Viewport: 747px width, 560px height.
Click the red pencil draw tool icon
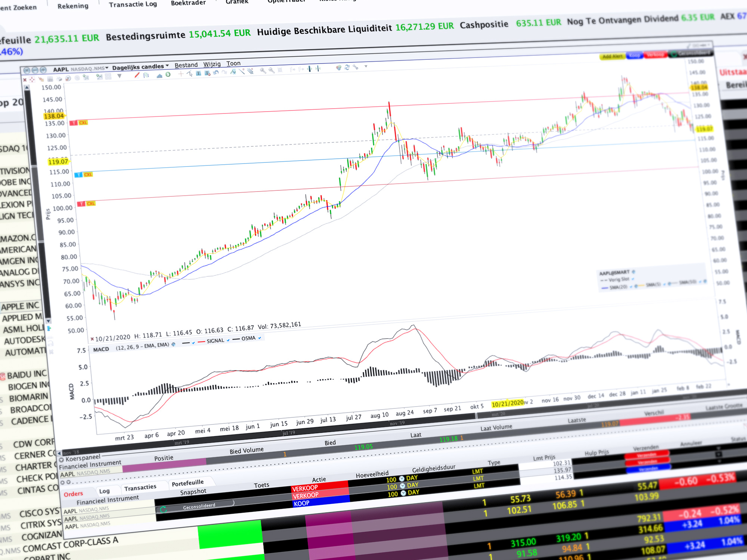137,75
